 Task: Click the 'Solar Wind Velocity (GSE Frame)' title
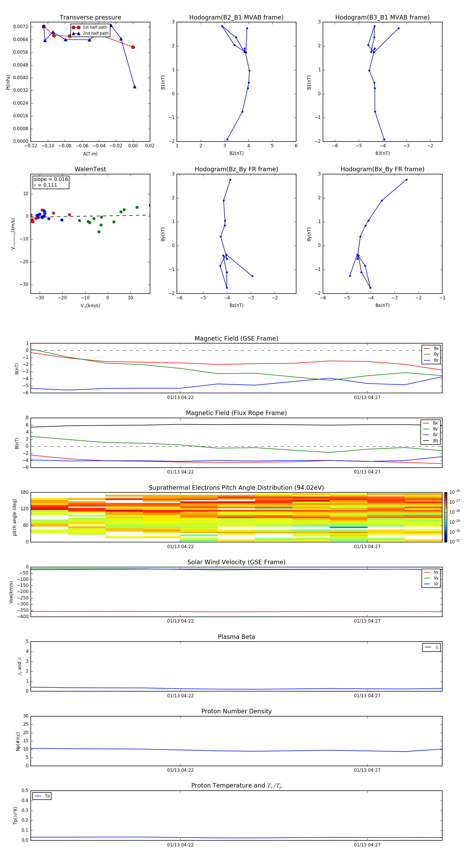tap(236, 562)
